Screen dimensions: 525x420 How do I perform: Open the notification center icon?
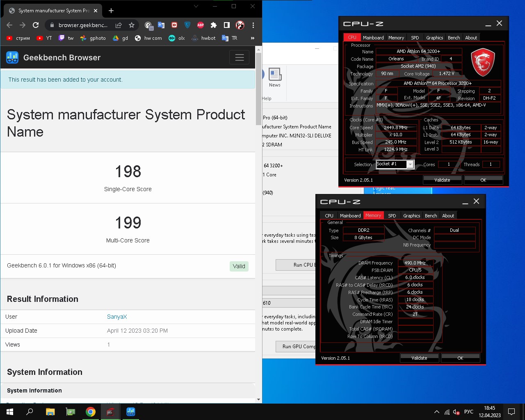[x=511, y=412]
